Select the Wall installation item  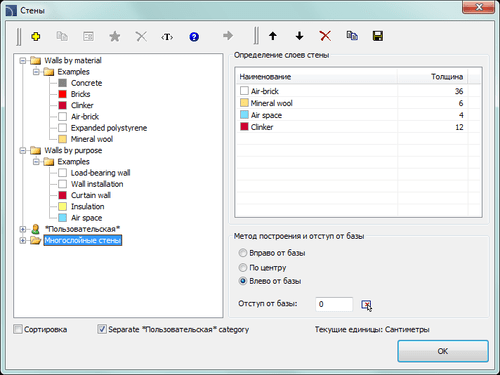click(x=97, y=184)
